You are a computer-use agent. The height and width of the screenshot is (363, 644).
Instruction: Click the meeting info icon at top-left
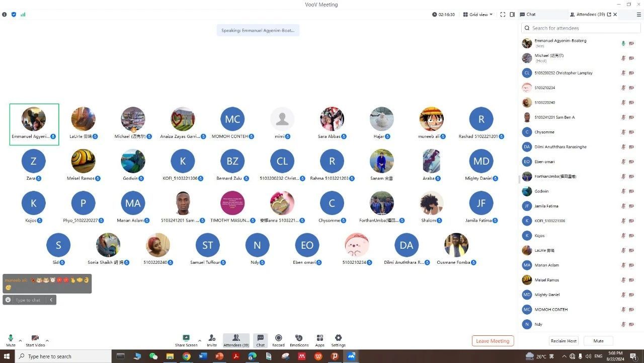coord(5,15)
